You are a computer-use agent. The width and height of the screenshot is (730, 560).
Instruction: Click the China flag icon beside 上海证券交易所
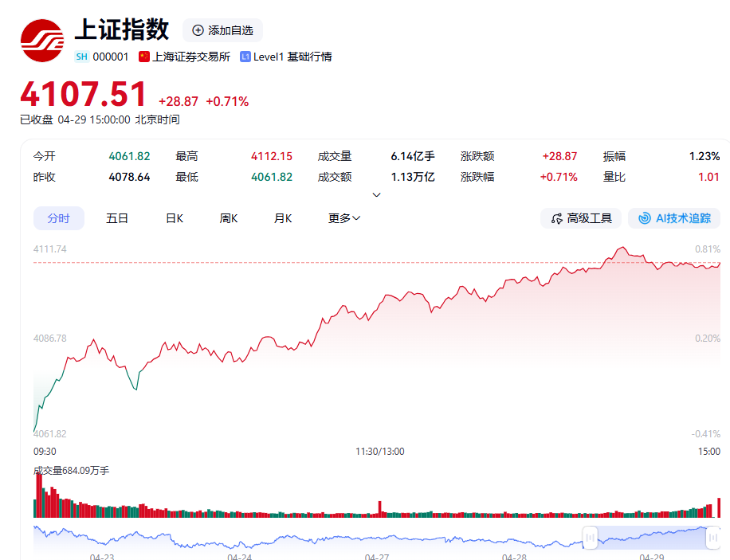point(144,57)
